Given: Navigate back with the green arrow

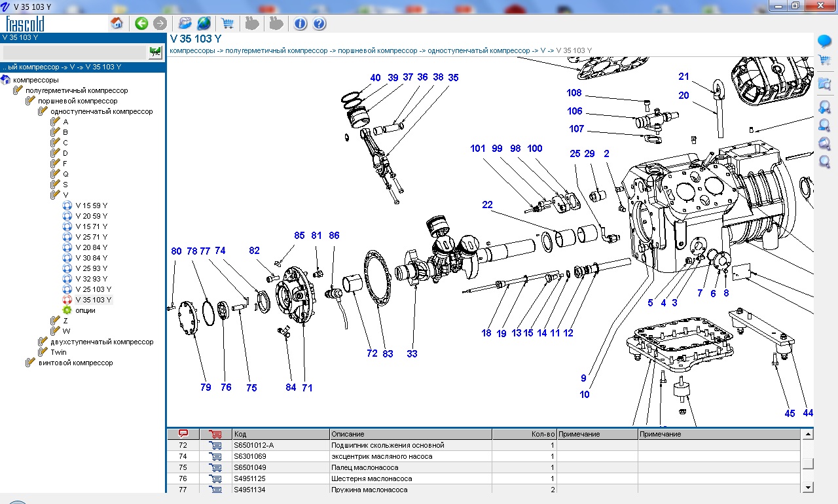Looking at the screenshot, I should (x=141, y=24).
